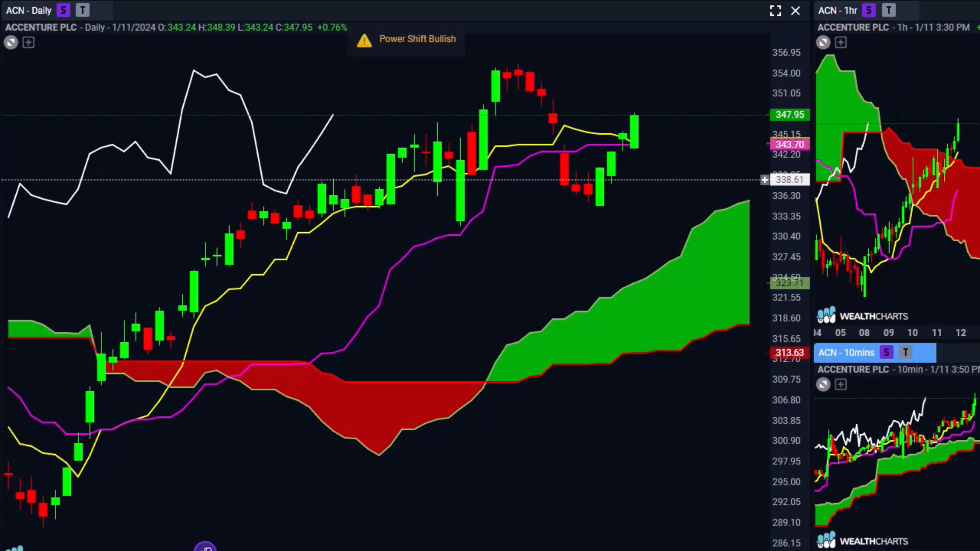This screenshot has width=980, height=551.
Task: Toggle indicator visibility icon on 10min chart
Action: click(823, 385)
